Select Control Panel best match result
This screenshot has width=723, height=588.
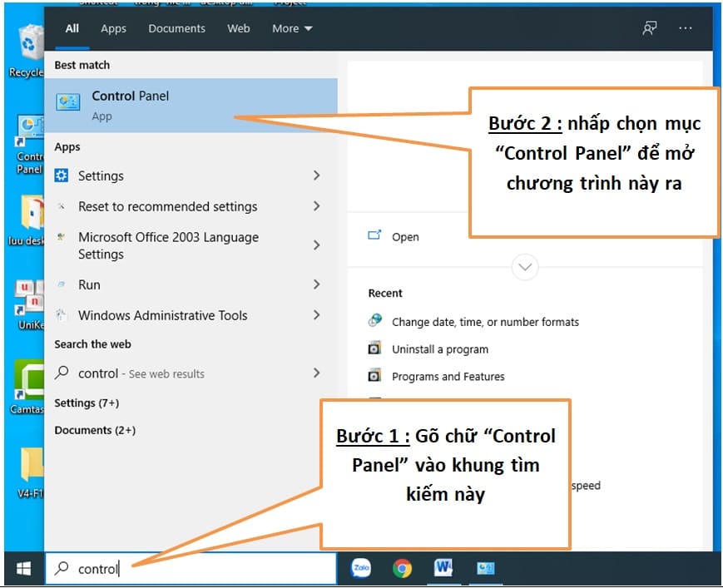191,106
